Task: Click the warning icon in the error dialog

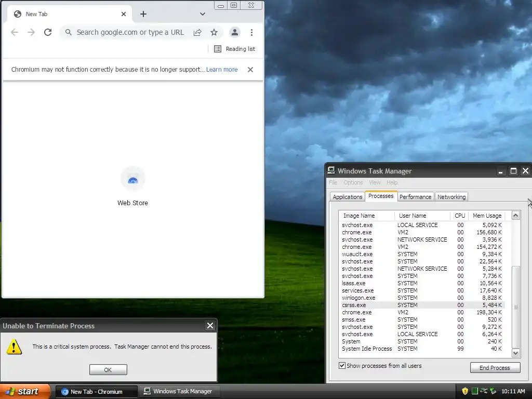Action: [x=14, y=347]
